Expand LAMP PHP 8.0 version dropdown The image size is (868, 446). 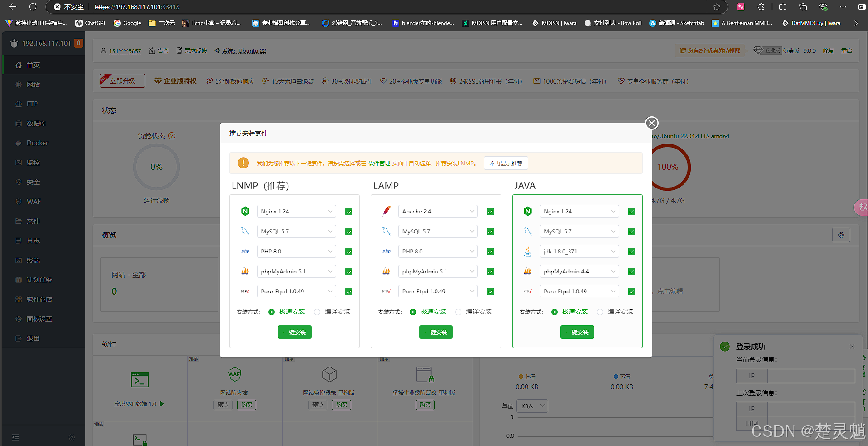pos(438,252)
